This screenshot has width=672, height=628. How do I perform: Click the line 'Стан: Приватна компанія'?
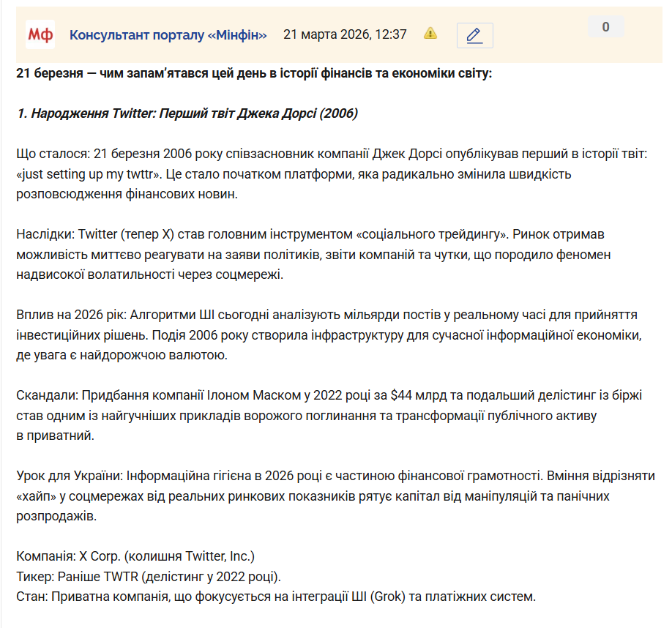[x=276, y=597]
